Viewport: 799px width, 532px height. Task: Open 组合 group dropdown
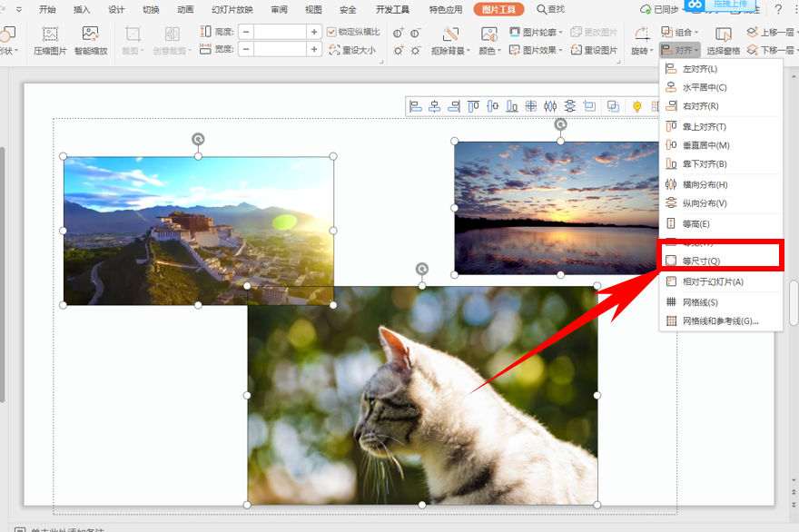tap(680, 32)
